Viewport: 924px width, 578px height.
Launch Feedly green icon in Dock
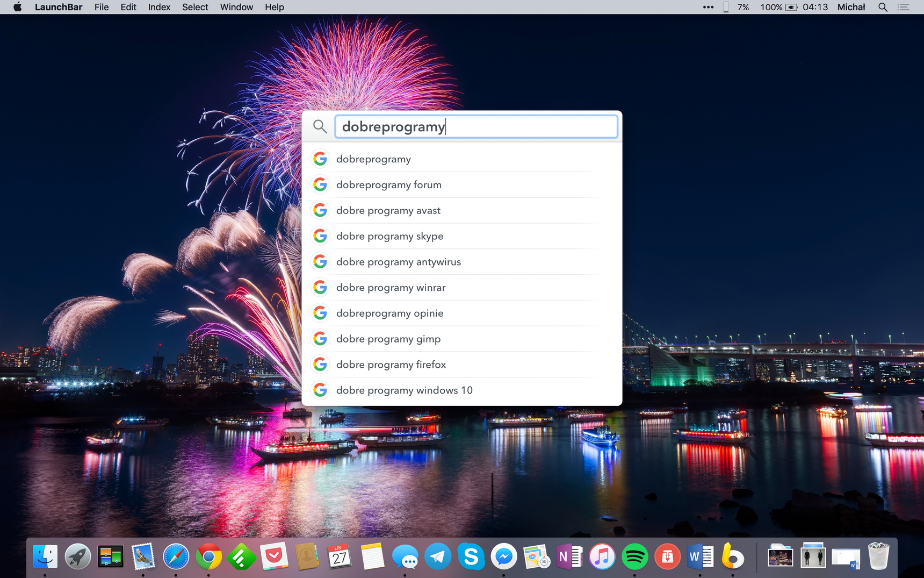coord(241,556)
